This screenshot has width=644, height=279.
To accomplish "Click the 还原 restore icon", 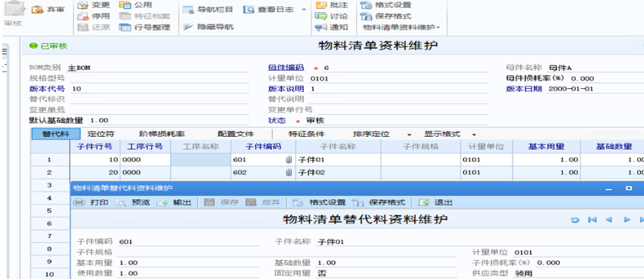I will coord(83,27).
